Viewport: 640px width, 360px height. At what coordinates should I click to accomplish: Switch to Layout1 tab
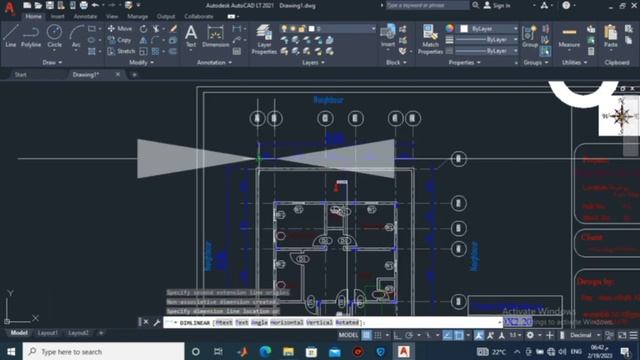click(47, 333)
